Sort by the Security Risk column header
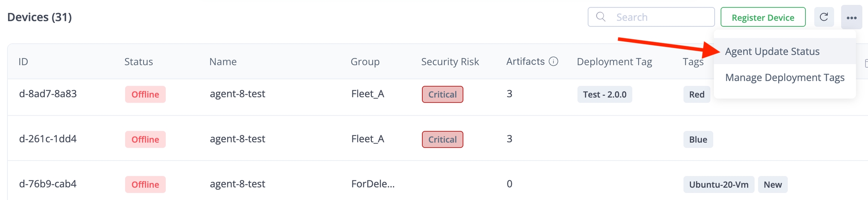 [x=450, y=62]
